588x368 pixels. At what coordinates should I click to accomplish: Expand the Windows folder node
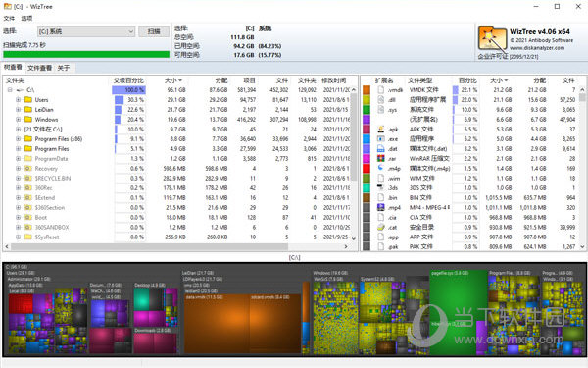pyautogui.click(x=18, y=120)
